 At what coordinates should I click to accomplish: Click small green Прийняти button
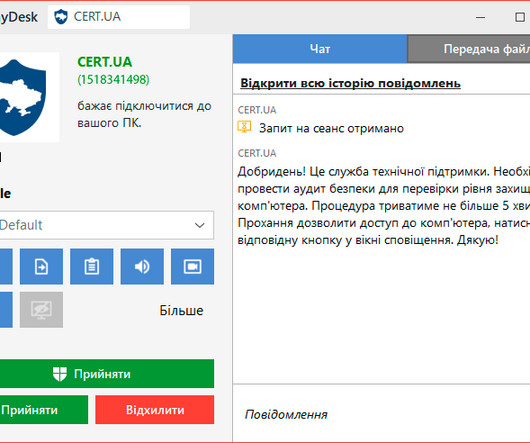pyautogui.click(x=43, y=410)
